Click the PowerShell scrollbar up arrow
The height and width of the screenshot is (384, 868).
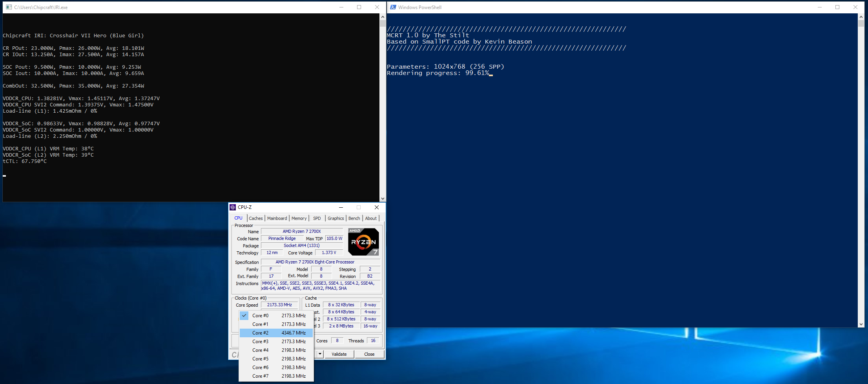(861, 17)
